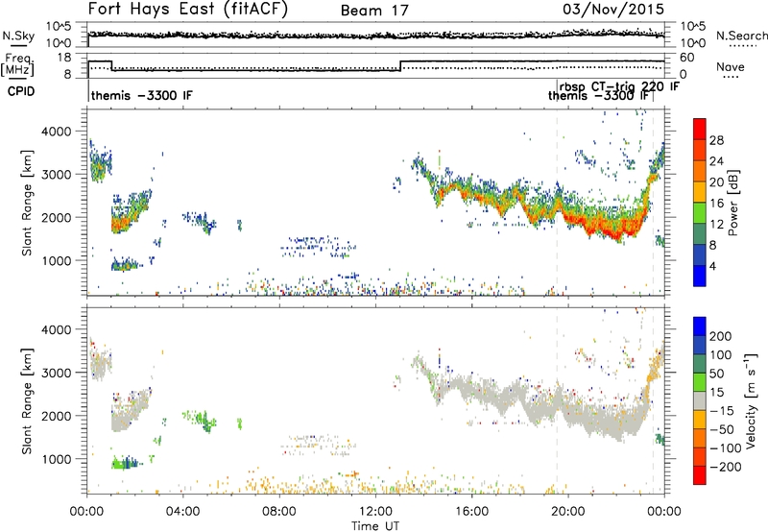Click the power colorbar value '28'
The width and height of the screenshot is (768, 532).
coord(716,140)
